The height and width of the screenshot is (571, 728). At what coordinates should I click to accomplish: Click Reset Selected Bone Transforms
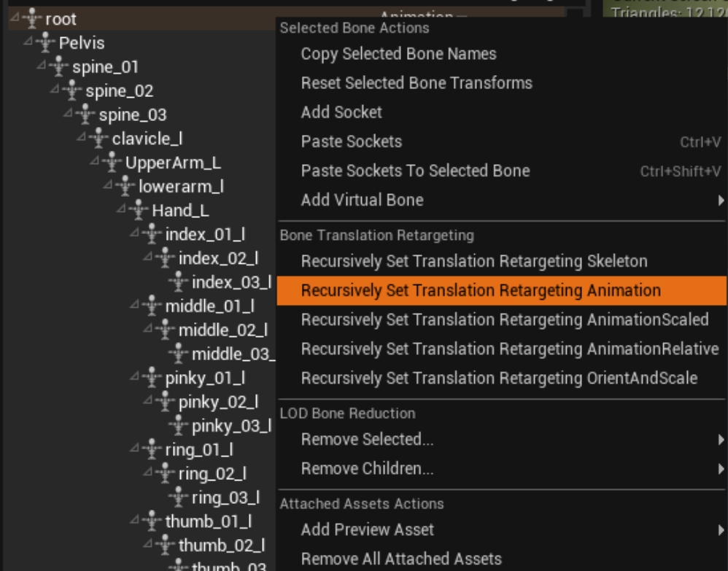coord(416,83)
